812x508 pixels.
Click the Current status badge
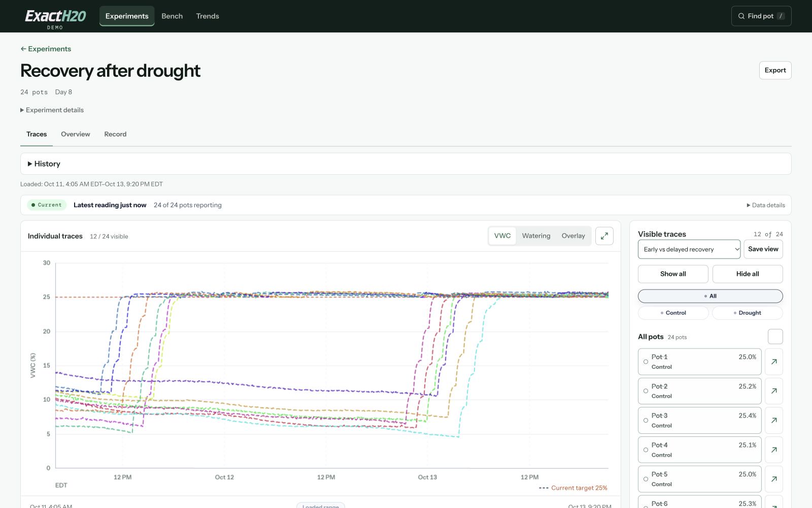[x=46, y=205]
